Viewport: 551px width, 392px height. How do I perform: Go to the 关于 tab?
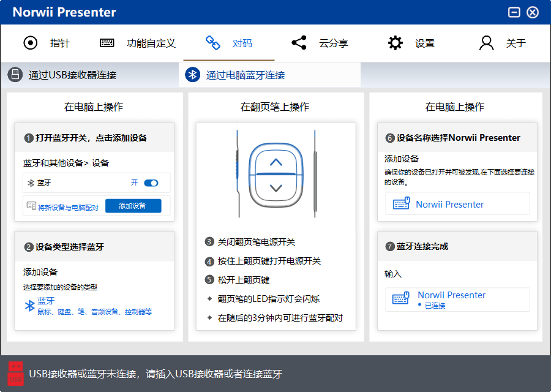503,43
